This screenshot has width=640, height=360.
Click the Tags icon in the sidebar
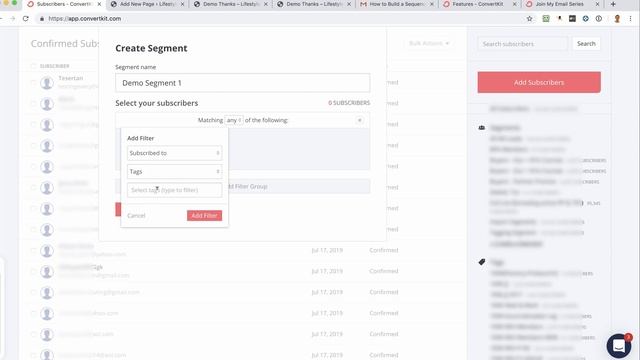tap(482, 262)
